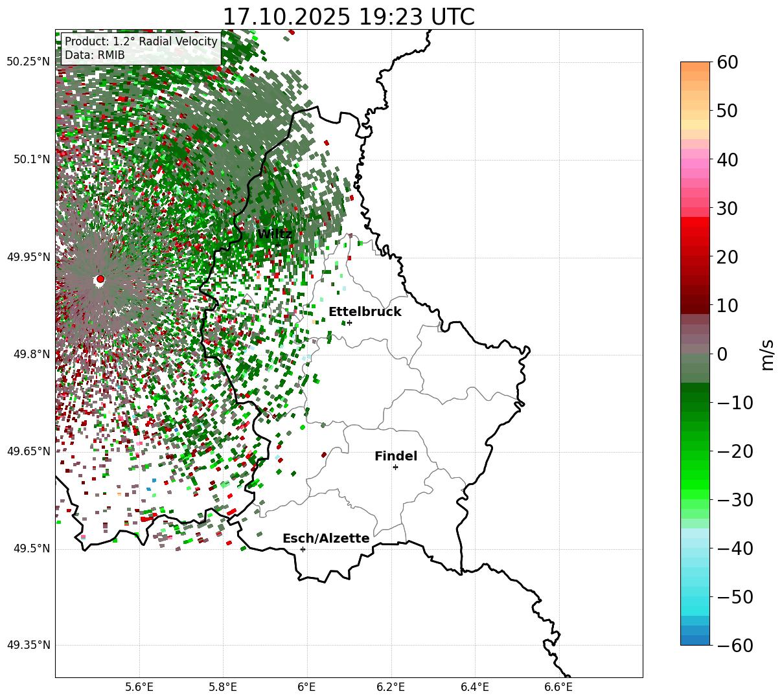Click the colorbar's 0 tick value
782x700 pixels.
(722, 354)
